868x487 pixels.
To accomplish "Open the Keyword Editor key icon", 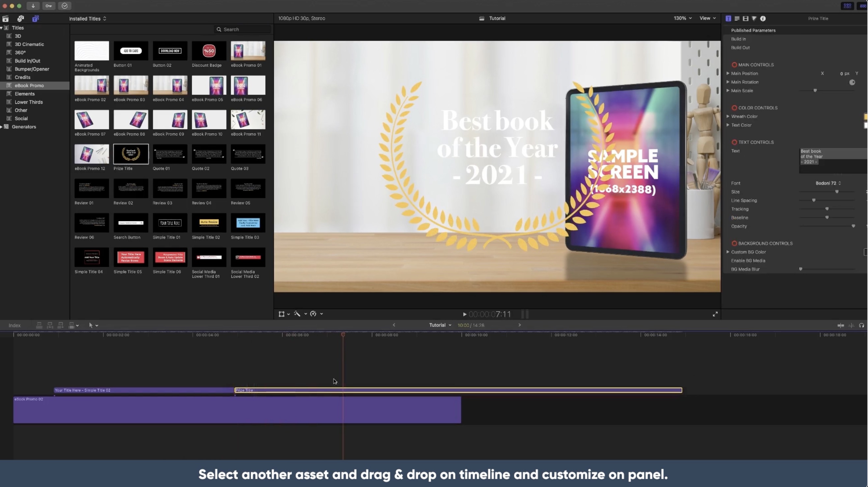I will click(48, 6).
